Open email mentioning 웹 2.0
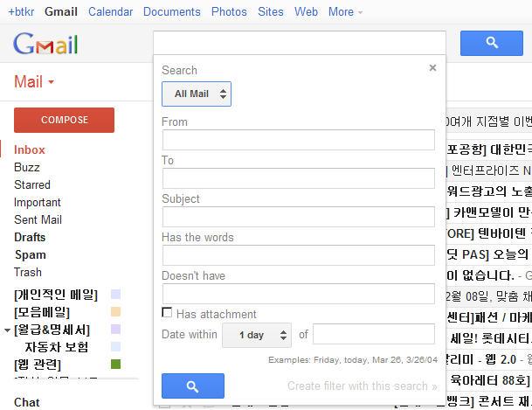Image resolution: width=532 pixels, height=410 pixels. click(489, 359)
